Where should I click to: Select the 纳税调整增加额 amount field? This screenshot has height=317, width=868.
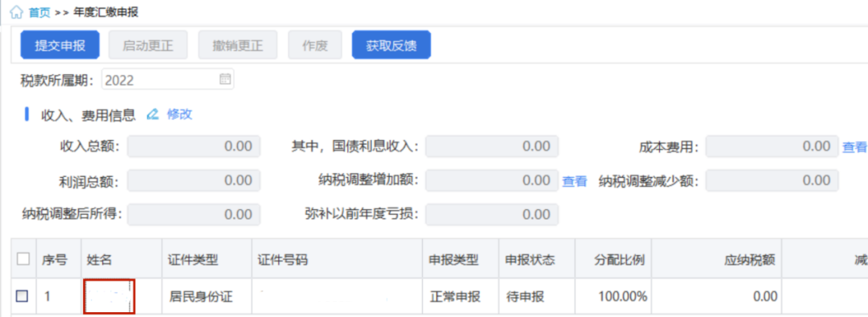click(492, 181)
